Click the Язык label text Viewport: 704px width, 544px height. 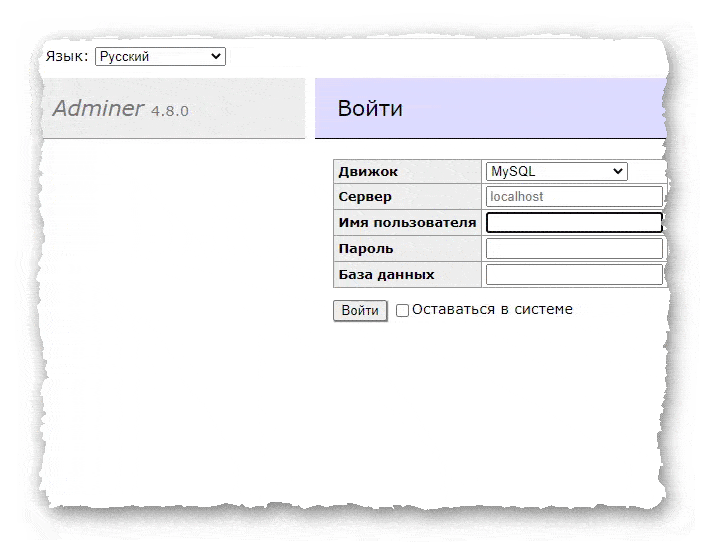click(67, 56)
